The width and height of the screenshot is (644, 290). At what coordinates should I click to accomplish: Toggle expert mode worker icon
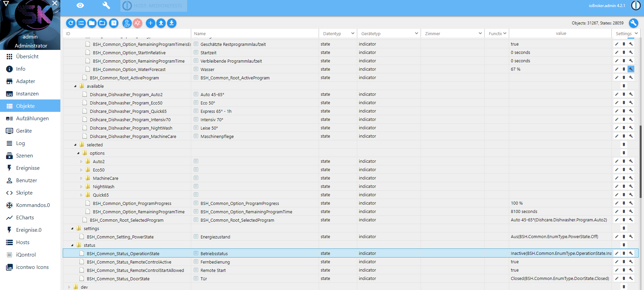tap(127, 23)
